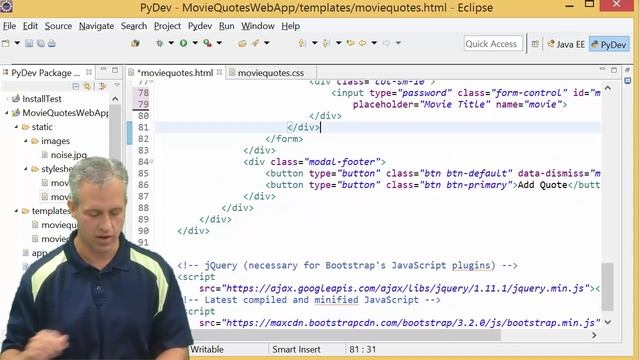
Task: Open the Search toolbar dropdown arrow
Action: tap(267, 43)
